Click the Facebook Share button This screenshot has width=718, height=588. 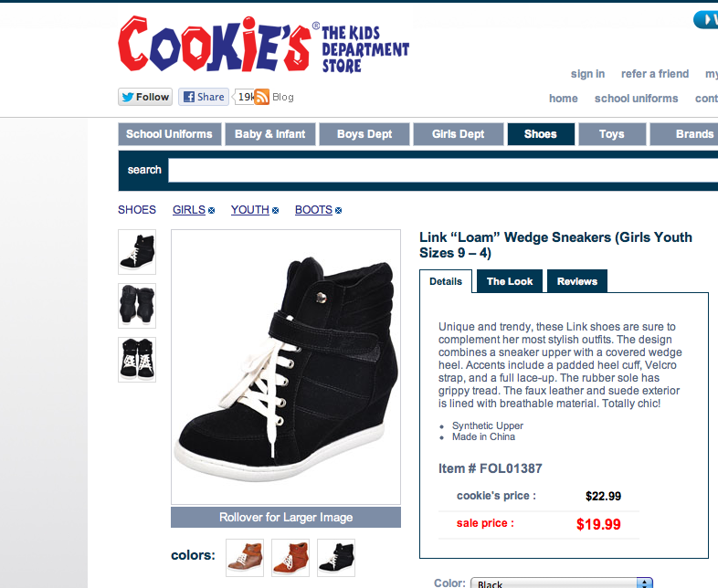[204, 97]
